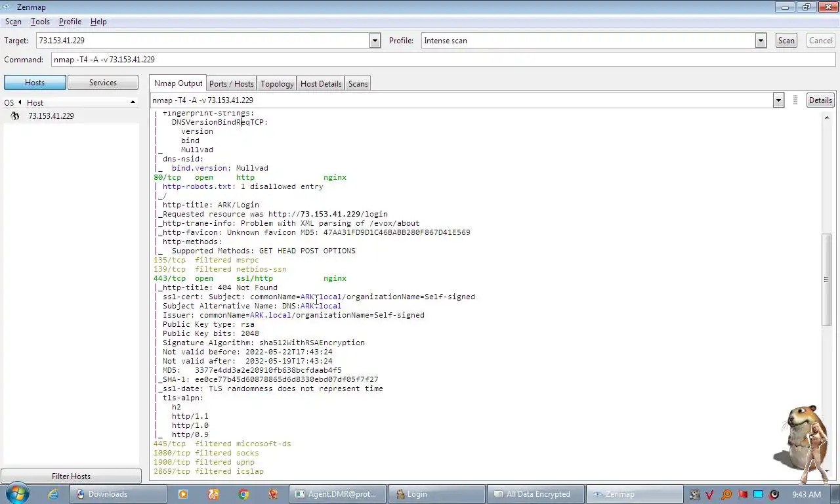
Task: Open the Help menu
Action: coord(98,22)
